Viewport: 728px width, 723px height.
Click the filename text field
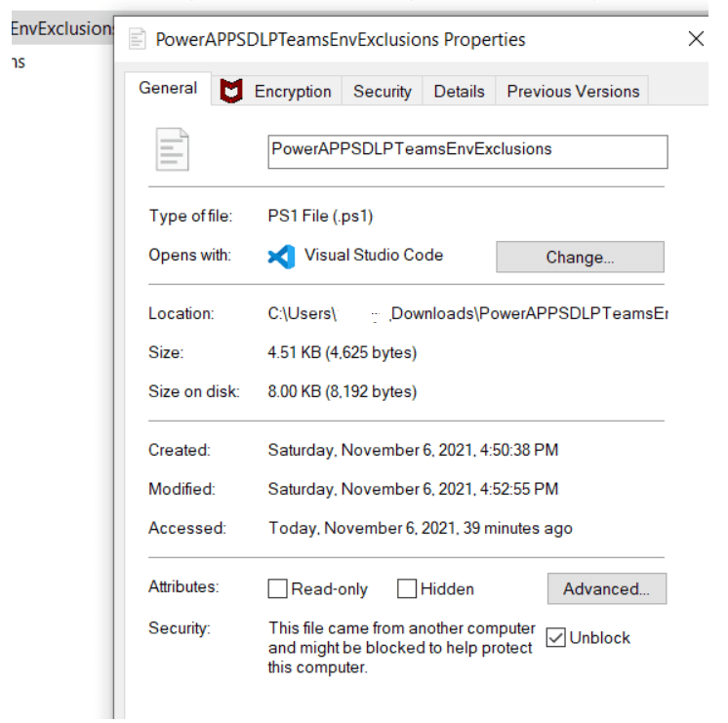(x=467, y=151)
